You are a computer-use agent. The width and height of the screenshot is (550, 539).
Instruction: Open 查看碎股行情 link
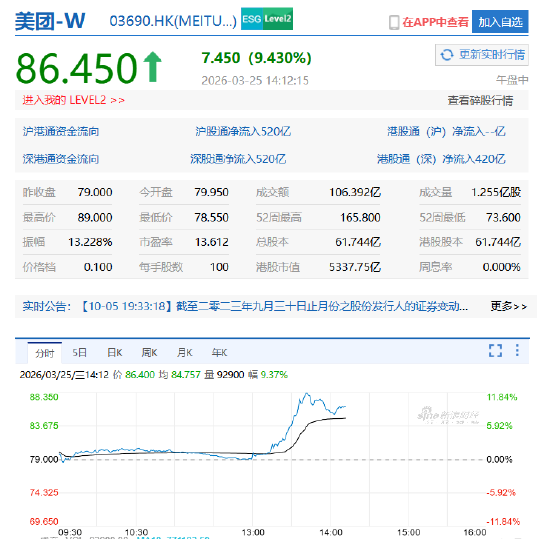click(x=480, y=101)
